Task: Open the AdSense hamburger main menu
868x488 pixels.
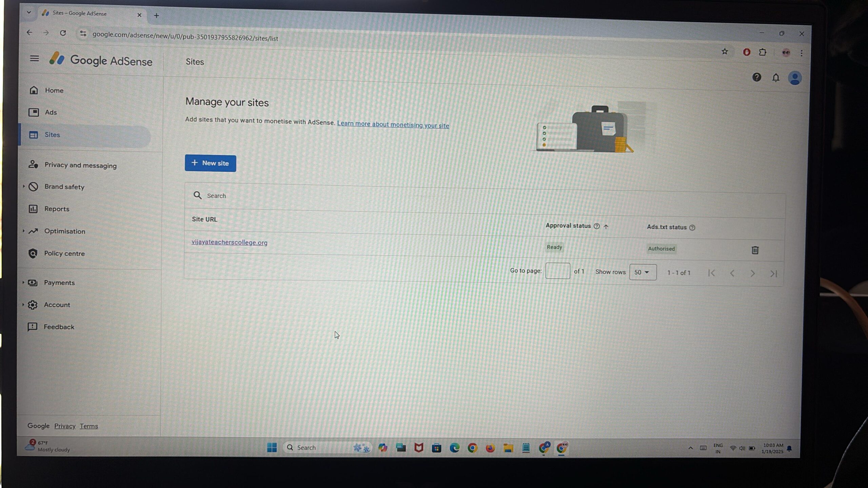Action: pyautogui.click(x=34, y=58)
